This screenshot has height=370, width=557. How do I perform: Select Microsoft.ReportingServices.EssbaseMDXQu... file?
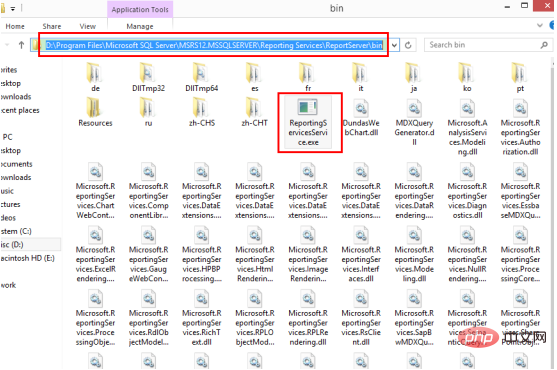pos(520,191)
